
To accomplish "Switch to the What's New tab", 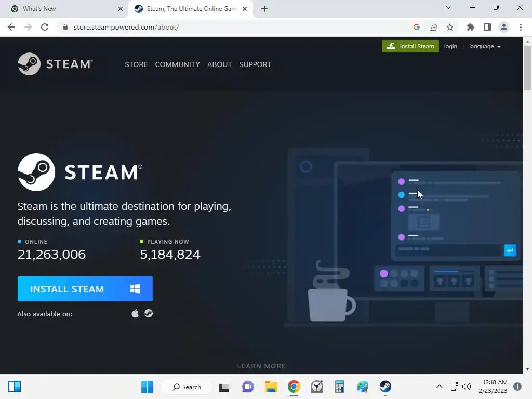I will tap(64, 9).
